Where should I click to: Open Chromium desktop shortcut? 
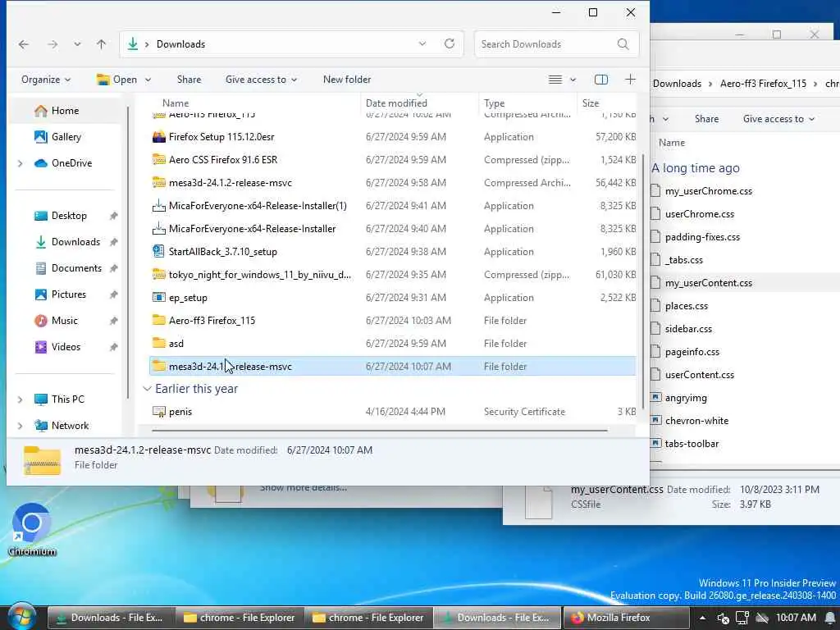32,529
